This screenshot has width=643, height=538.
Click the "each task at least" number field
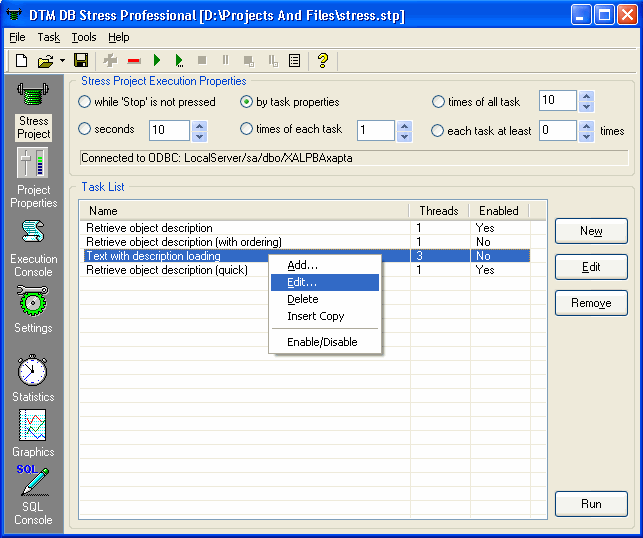(556, 131)
